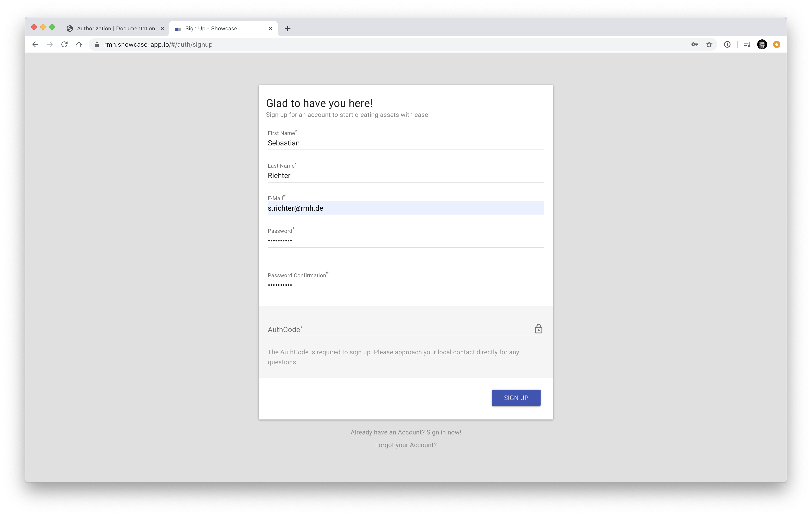The image size is (812, 516).
Task: Close the Authorization Documentation tab
Action: [162, 29]
